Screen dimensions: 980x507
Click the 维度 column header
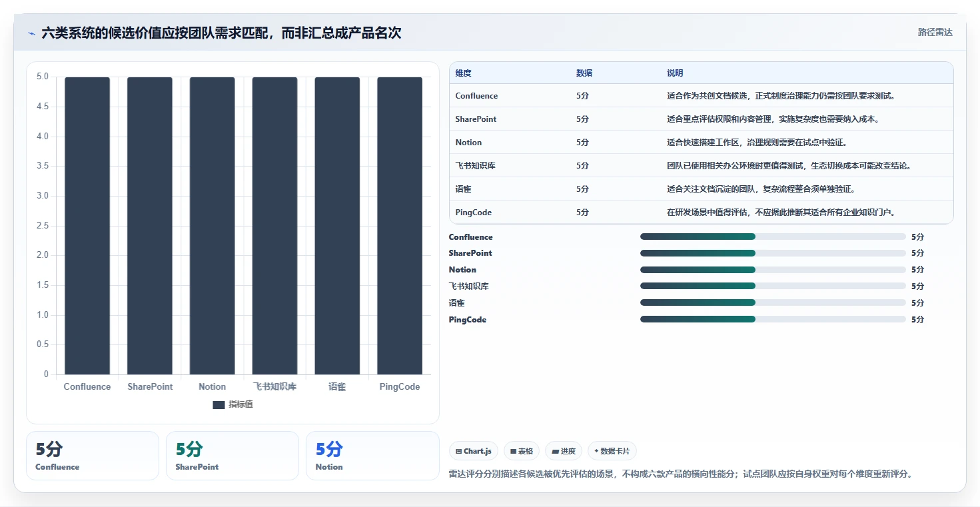point(464,73)
